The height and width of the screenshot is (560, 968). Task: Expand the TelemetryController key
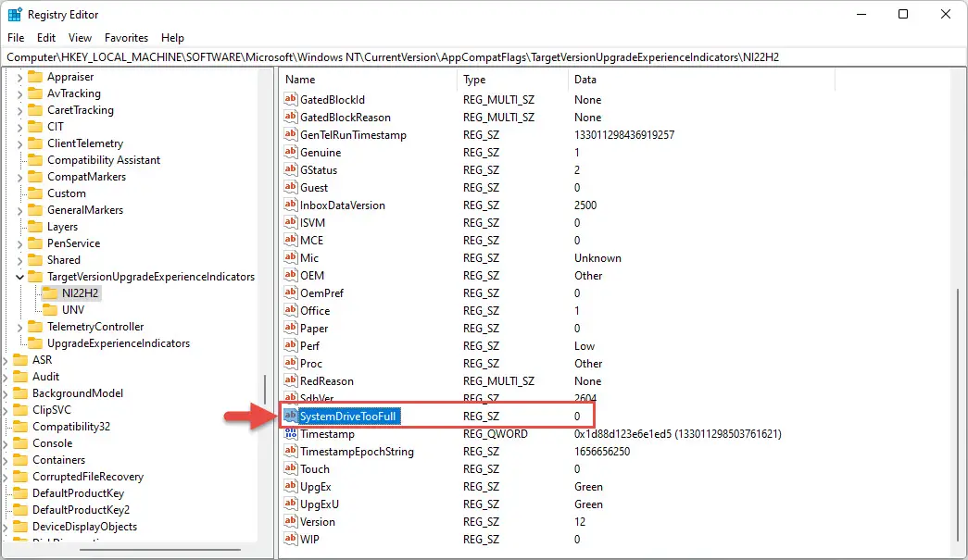point(19,327)
